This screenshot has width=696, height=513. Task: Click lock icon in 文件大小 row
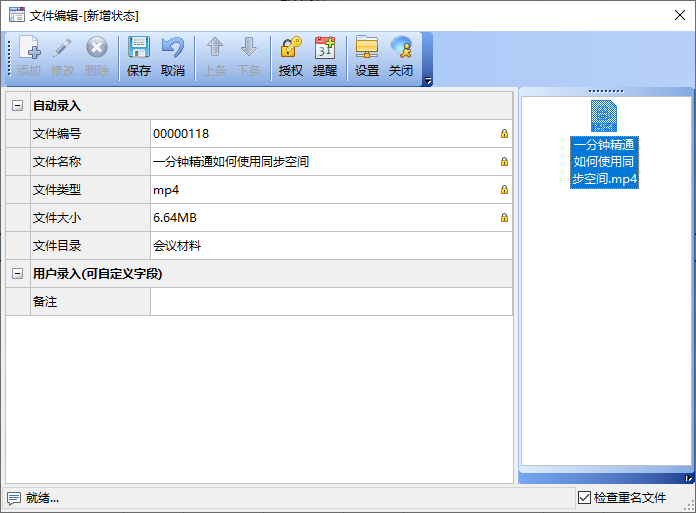coord(504,217)
